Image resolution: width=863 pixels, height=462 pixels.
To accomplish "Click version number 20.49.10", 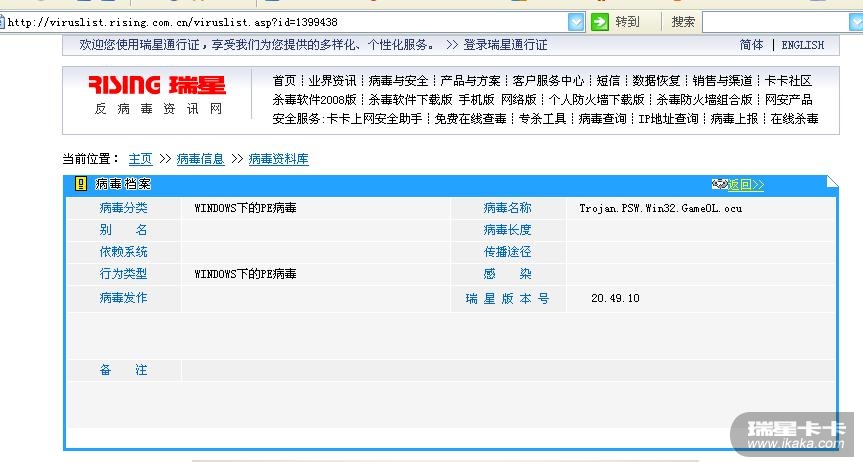I will click(615, 298).
